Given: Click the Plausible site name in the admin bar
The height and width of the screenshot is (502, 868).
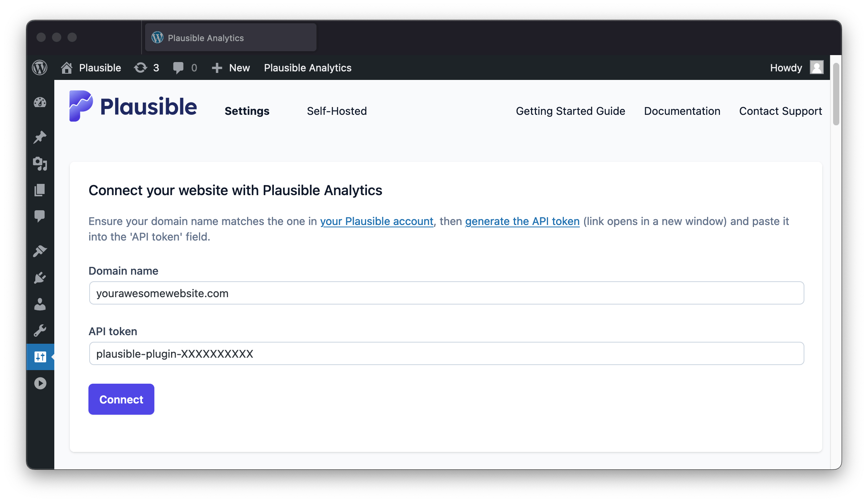Looking at the screenshot, I should click(x=100, y=68).
